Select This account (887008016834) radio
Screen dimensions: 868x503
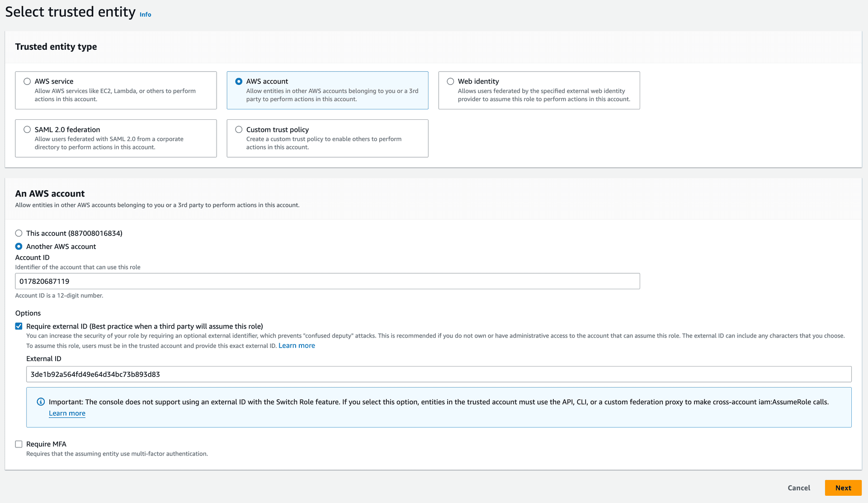tap(19, 233)
